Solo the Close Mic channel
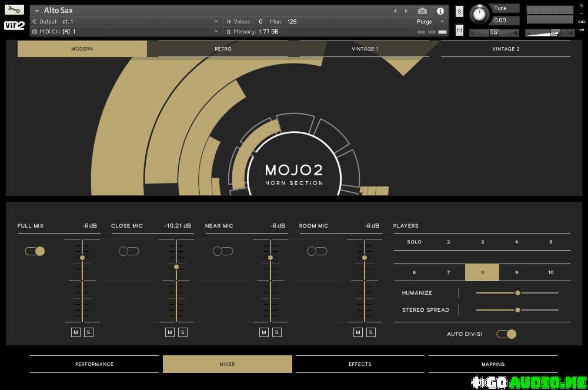 (183, 332)
